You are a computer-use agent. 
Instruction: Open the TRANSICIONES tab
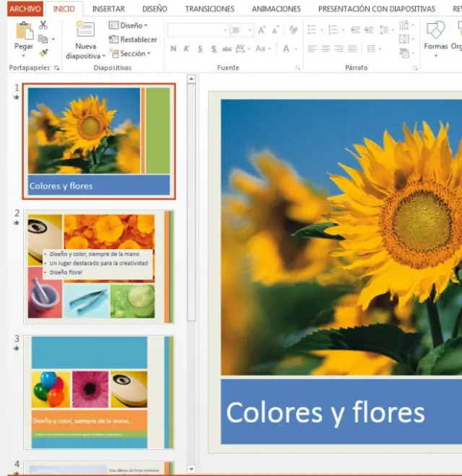click(209, 9)
